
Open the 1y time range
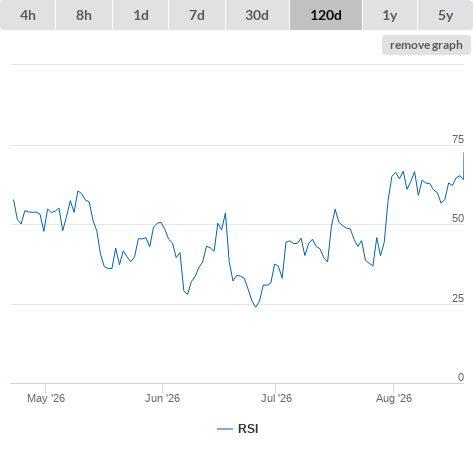pos(390,15)
